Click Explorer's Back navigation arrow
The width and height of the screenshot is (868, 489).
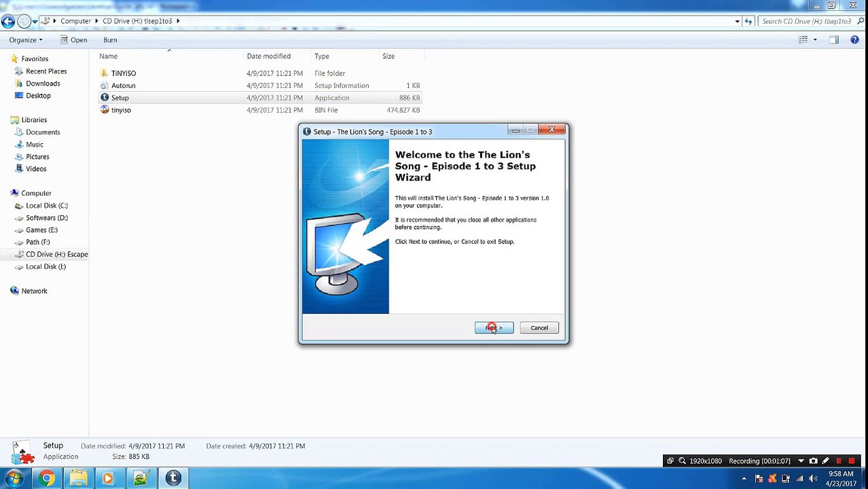pos(8,21)
